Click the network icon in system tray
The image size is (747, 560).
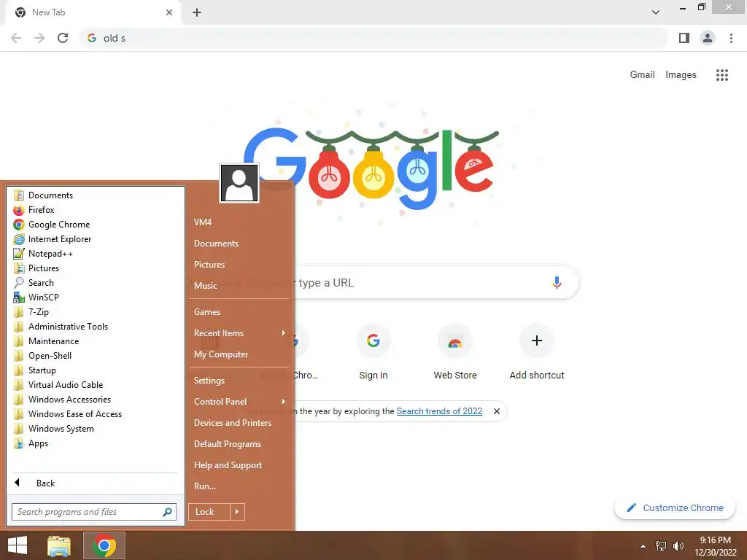[661, 546]
